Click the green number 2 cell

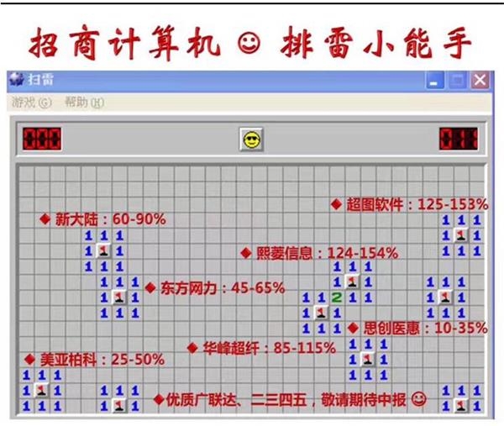[x=337, y=297]
